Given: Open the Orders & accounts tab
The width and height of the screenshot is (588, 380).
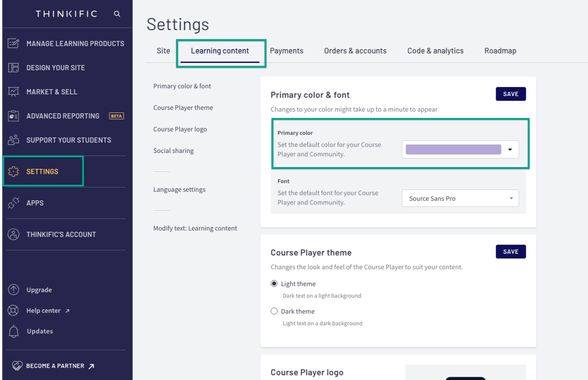Looking at the screenshot, I should click(x=355, y=51).
